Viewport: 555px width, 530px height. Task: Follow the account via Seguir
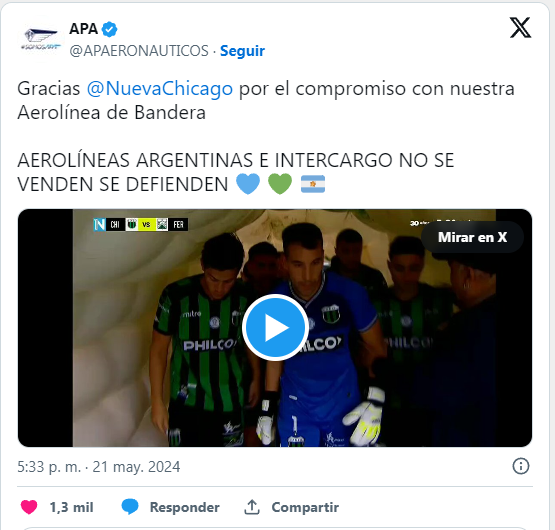coord(242,51)
